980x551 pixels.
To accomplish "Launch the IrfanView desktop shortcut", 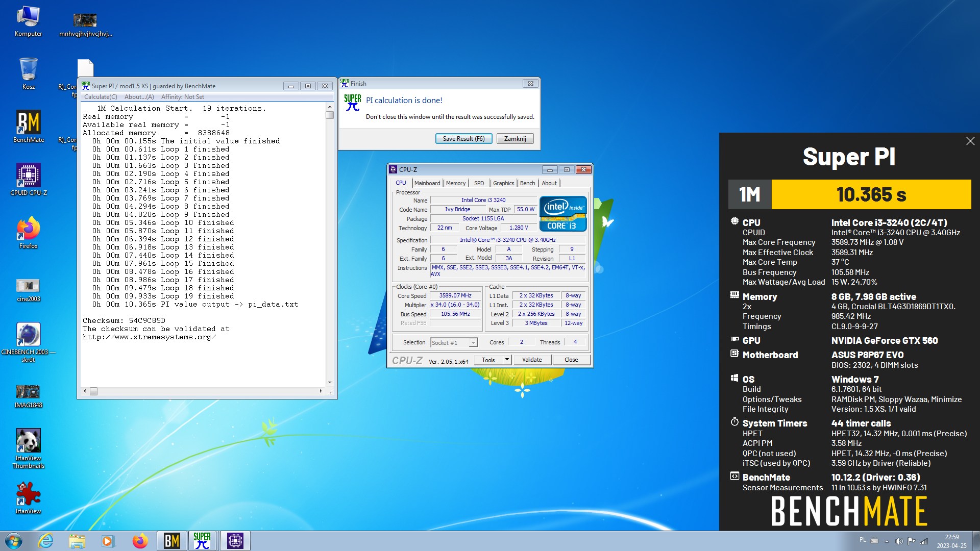I will click(28, 498).
